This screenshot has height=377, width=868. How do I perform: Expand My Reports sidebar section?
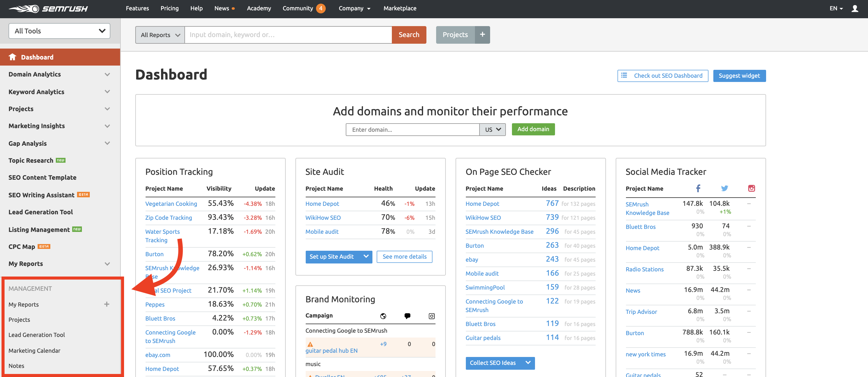(x=107, y=264)
